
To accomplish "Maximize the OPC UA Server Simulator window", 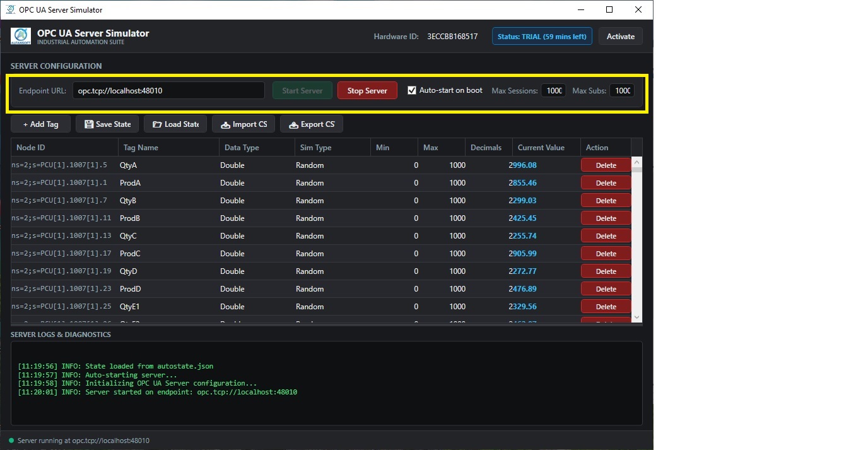I will [x=609, y=9].
